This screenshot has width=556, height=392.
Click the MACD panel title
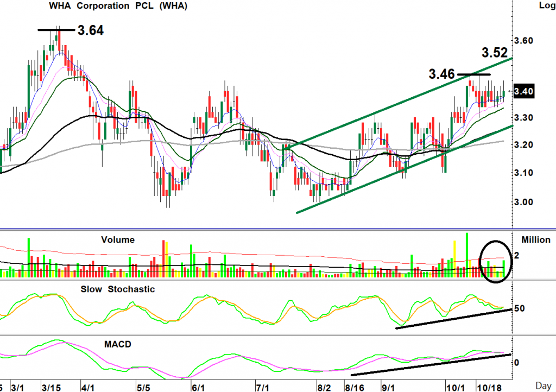[118, 344]
